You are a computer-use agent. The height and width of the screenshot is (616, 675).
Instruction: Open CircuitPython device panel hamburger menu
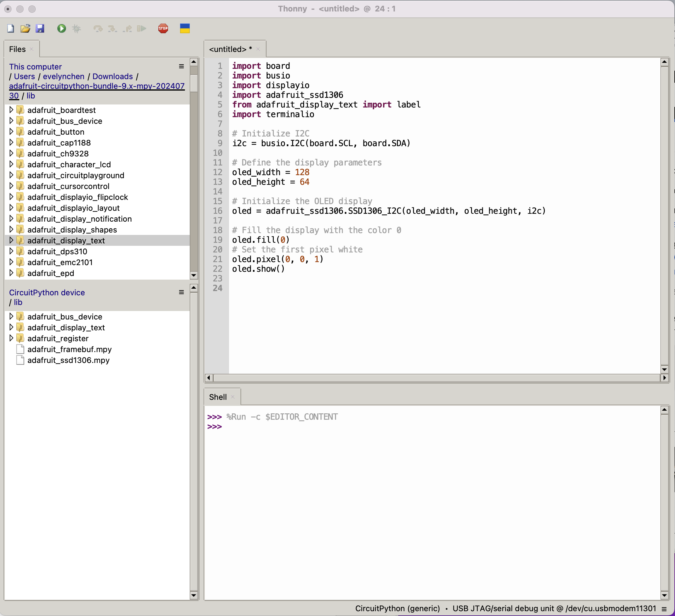(x=181, y=292)
